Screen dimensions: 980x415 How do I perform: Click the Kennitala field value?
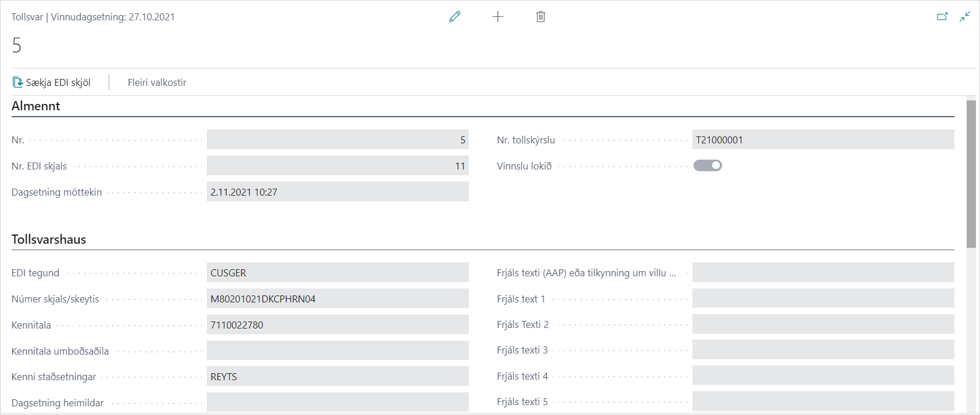[337, 325]
